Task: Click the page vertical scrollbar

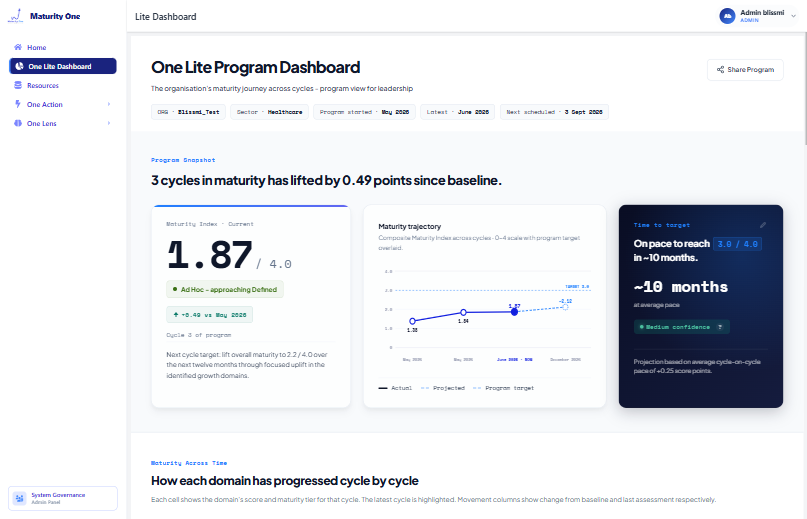Action: pyautogui.click(x=804, y=88)
